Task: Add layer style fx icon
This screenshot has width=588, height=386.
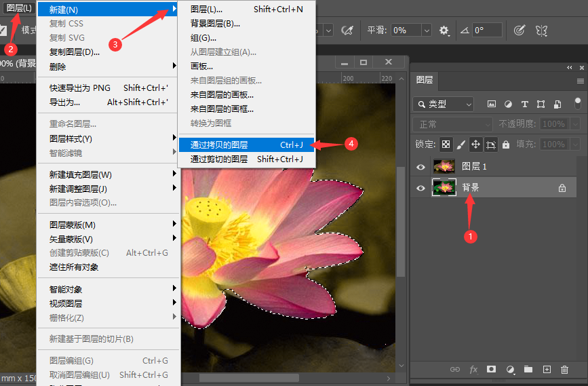Action: click(473, 370)
